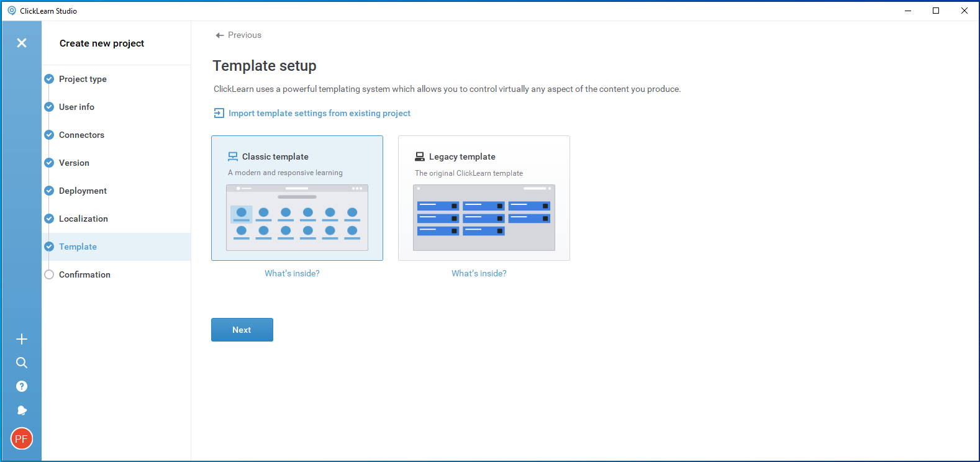
Task: Click the checkmark icon beside Version
Action: coord(49,163)
